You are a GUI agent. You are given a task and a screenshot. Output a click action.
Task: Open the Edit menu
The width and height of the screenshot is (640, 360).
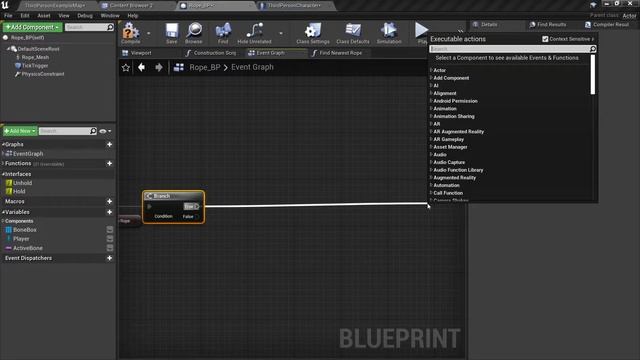(x=25, y=16)
